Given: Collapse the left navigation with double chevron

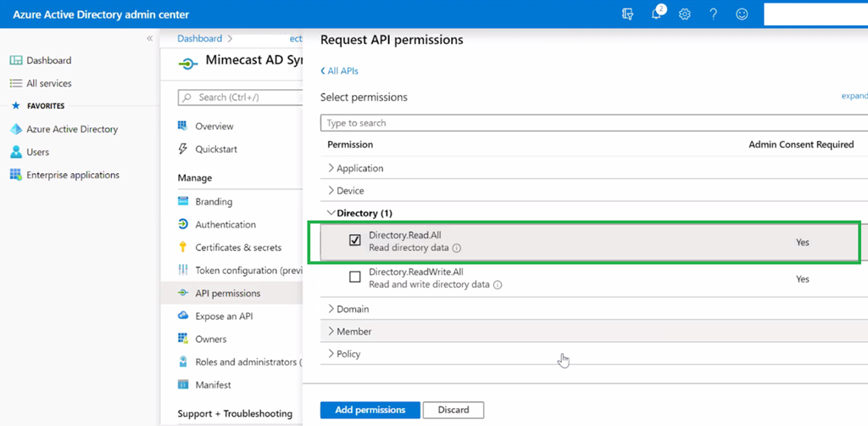Looking at the screenshot, I should pyautogui.click(x=149, y=38).
